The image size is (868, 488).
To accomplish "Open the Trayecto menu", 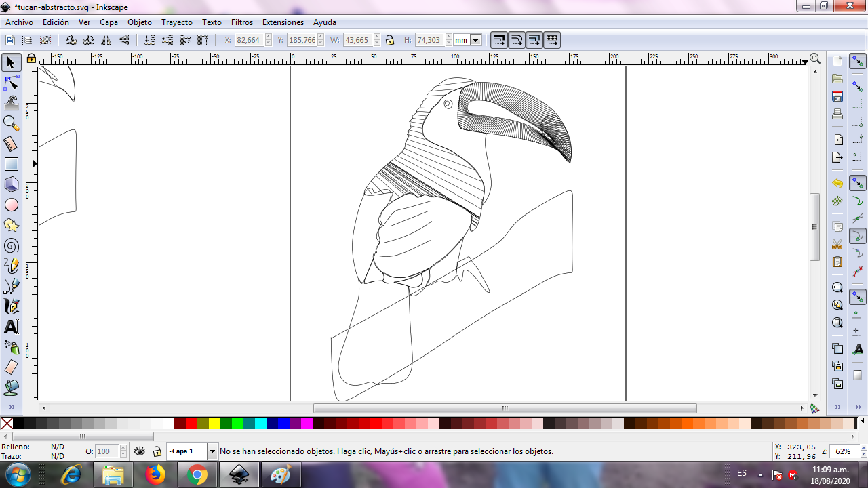I will [177, 22].
